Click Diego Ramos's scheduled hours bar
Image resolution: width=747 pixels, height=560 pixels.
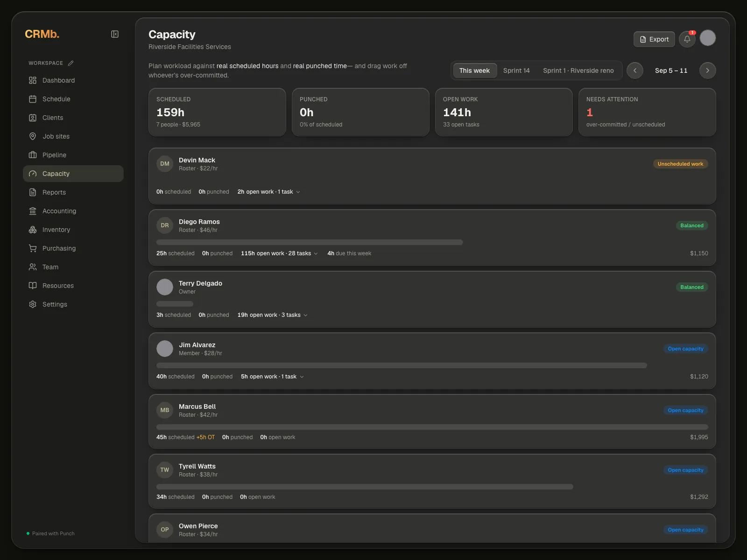[x=310, y=242]
